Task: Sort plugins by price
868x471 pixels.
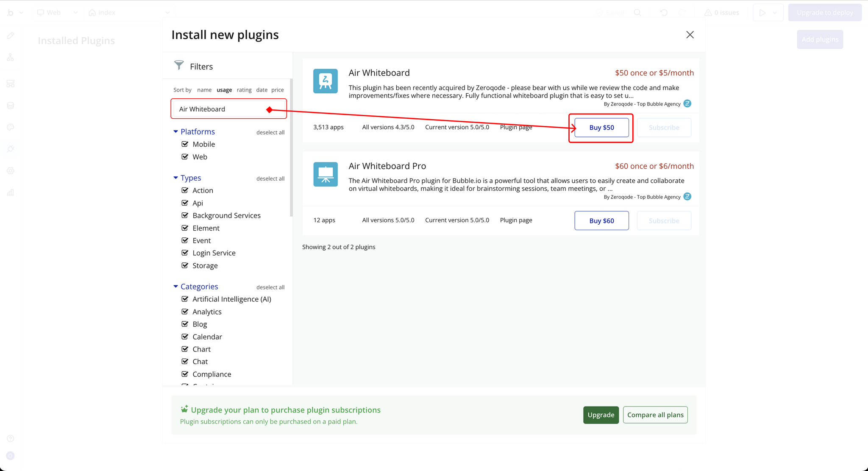Action: point(277,90)
